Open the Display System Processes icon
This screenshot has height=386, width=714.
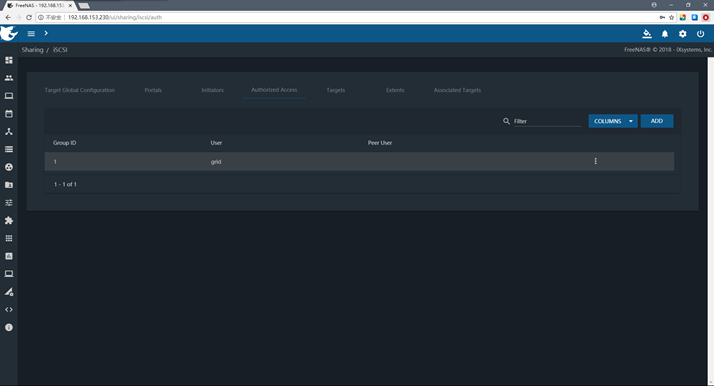tap(9, 292)
